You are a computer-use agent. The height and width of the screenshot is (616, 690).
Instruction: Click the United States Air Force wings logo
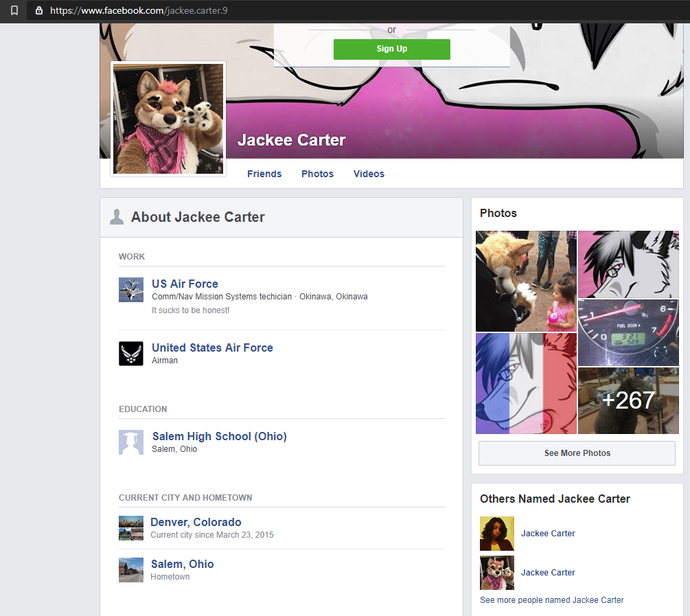coord(131,354)
